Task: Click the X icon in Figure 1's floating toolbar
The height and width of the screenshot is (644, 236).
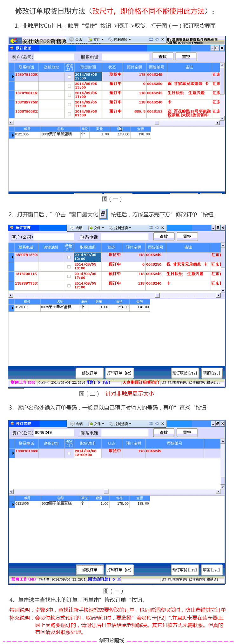Action: tap(162, 39)
